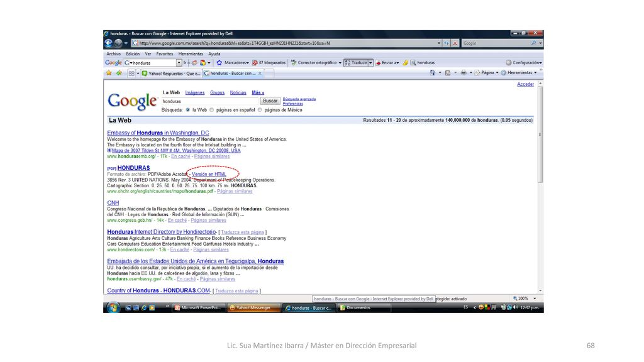
Task: Click the Enviar a toolbar button
Action: click(x=387, y=63)
